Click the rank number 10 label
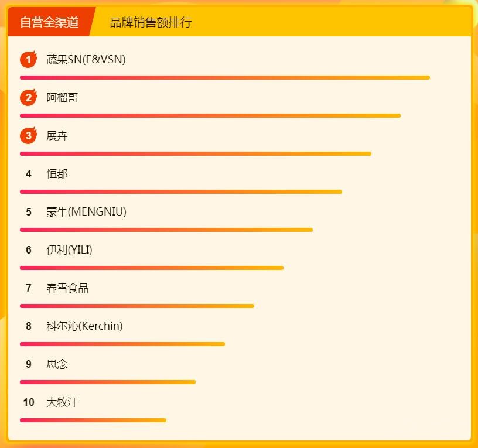This screenshot has height=448, width=478. [x=29, y=402]
